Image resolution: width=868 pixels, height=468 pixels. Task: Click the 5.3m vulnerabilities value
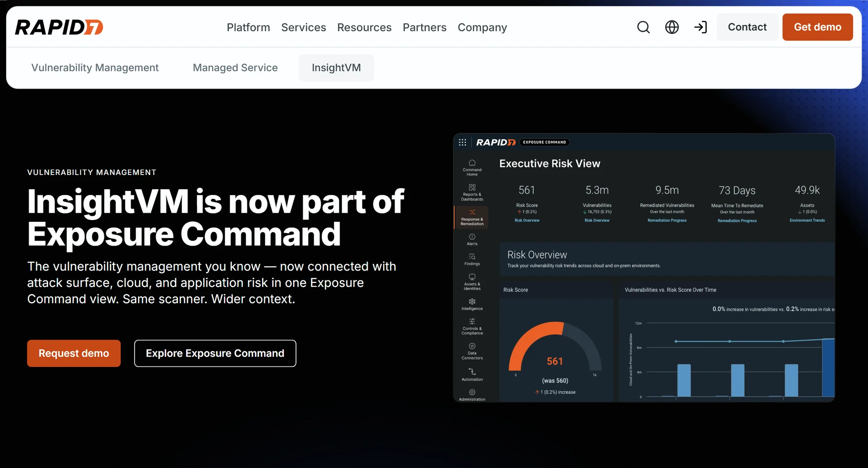coord(597,190)
